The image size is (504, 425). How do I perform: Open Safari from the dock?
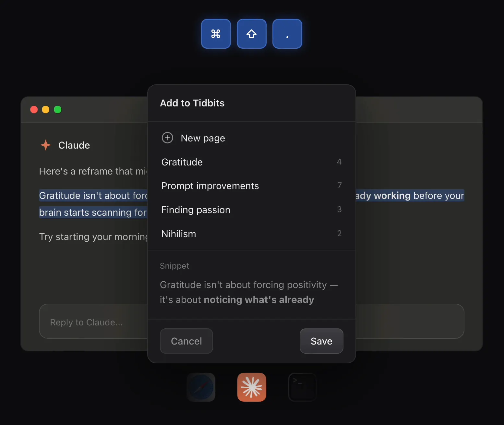(201, 387)
